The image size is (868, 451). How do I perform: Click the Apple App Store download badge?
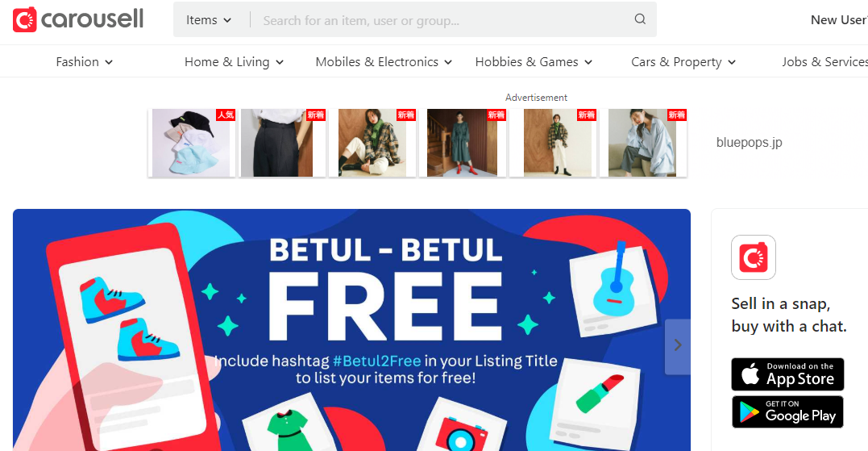pos(787,374)
